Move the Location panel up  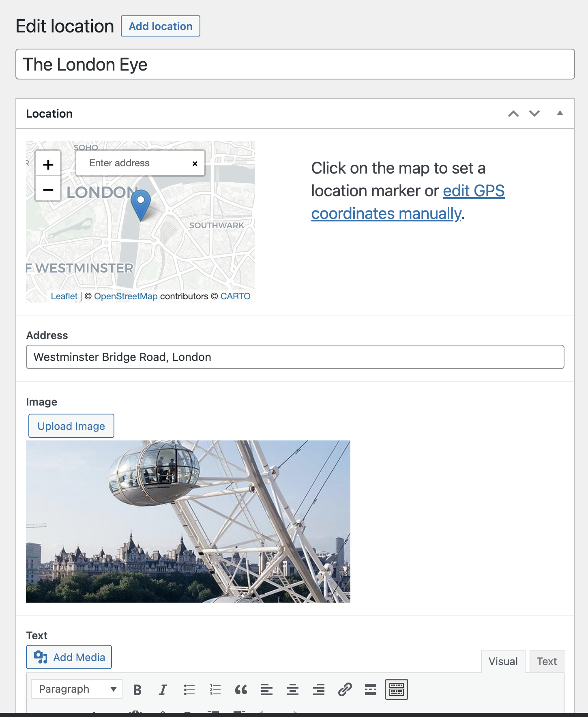(513, 114)
